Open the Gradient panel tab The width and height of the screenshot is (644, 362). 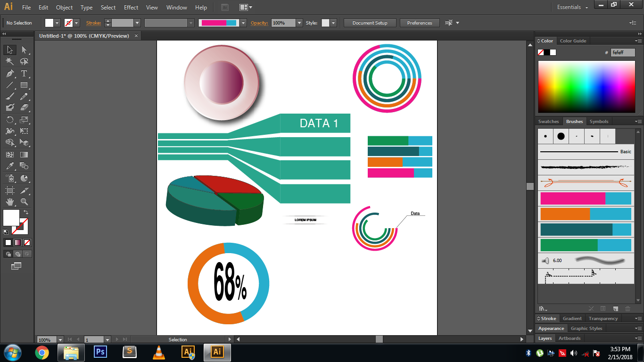point(572,319)
